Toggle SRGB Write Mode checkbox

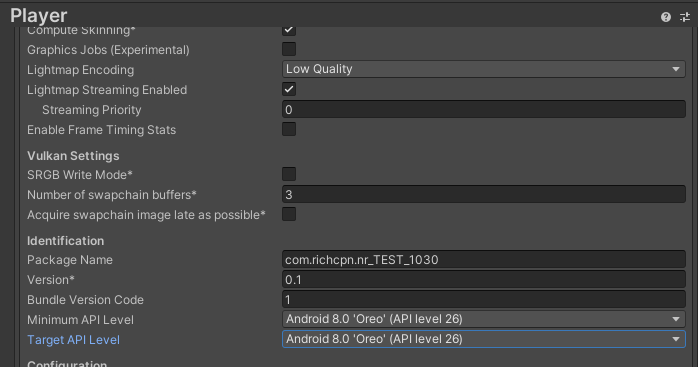coord(289,174)
